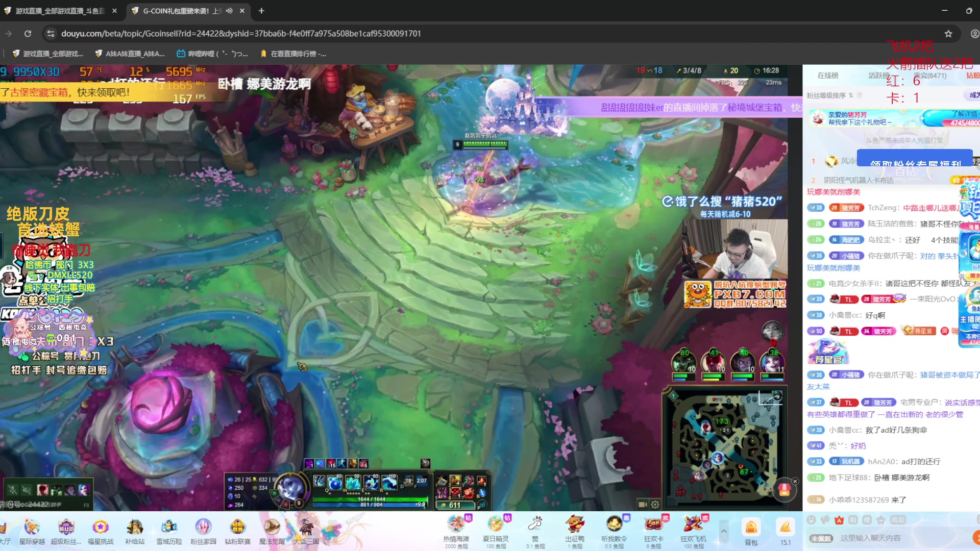Click the help question mark beside 粉丝等级排序
The height and width of the screenshot is (551, 980).
click(x=860, y=95)
